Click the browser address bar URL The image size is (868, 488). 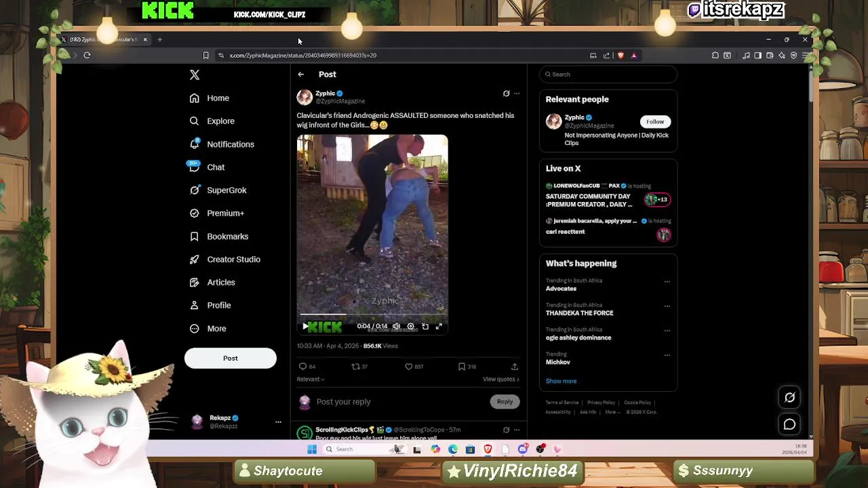point(302,56)
